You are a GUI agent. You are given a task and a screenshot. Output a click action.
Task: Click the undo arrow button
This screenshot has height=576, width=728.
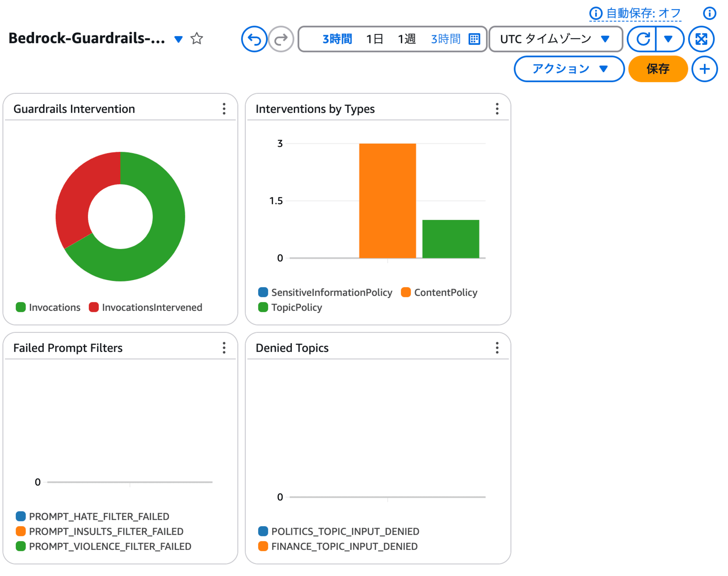tap(254, 39)
